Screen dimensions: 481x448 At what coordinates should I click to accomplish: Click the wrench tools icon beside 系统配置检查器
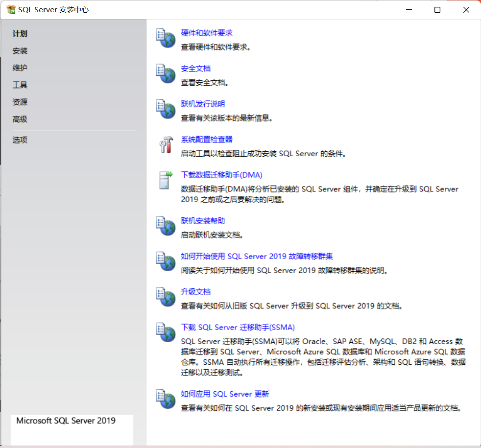point(166,145)
